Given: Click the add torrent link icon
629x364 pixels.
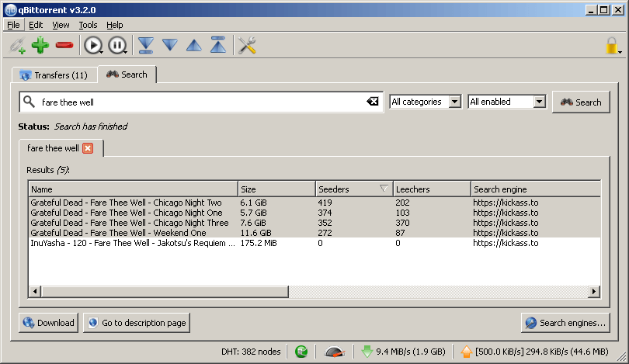Looking at the screenshot, I should click(18, 45).
